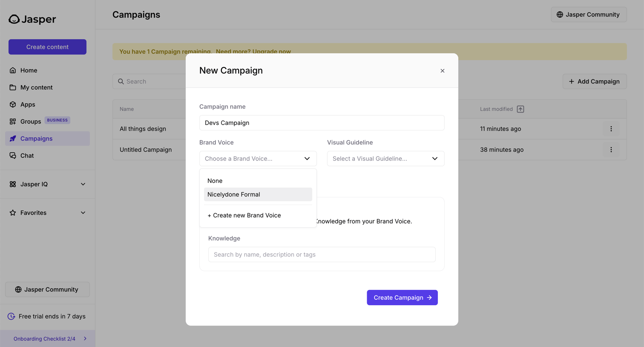Image resolution: width=644 pixels, height=347 pixels.
Task: Click the Create content button
Action: coord(47,47)
